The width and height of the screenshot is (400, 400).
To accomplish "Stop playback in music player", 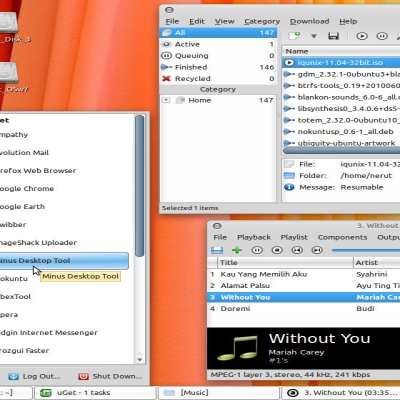I will tap(277, 250).
